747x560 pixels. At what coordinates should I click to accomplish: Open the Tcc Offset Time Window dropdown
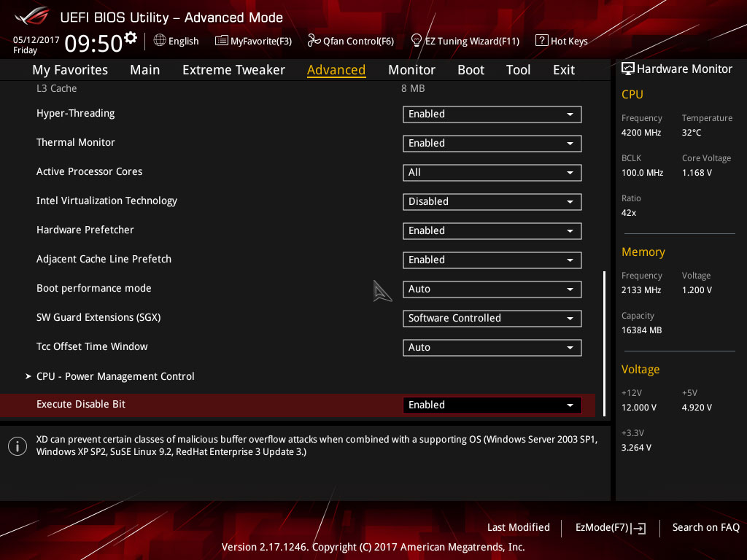click(492, 348)
